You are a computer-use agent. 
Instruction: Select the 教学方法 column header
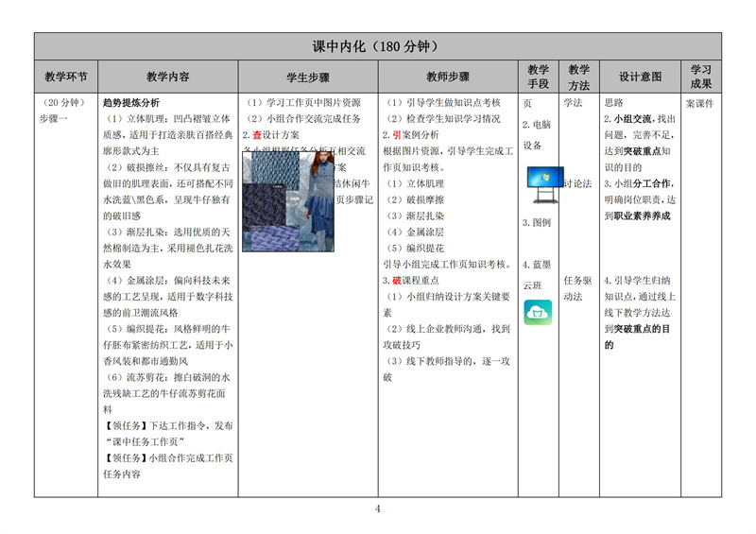click(578, 78)
